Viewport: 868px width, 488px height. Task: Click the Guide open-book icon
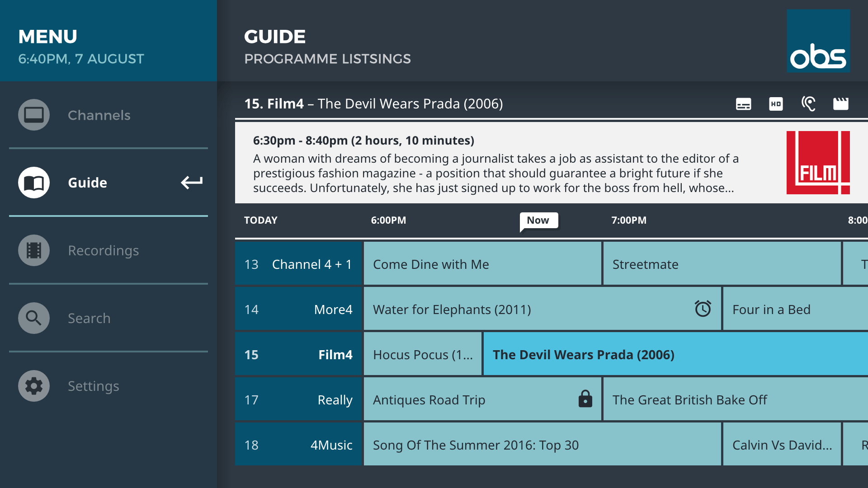coord(34,183)
